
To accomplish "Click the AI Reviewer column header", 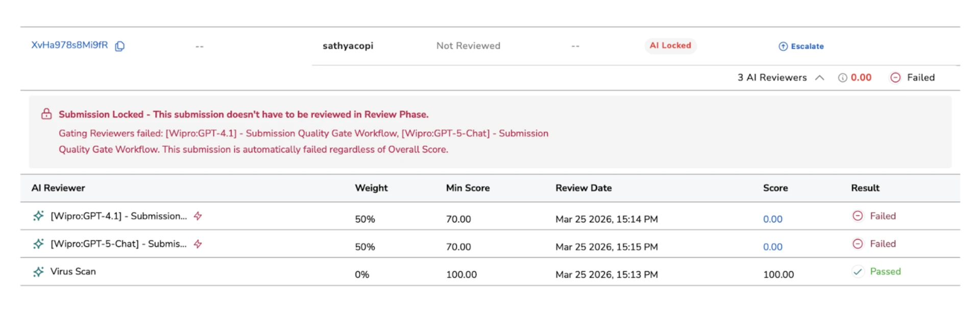I will click(x=58, y=188).
